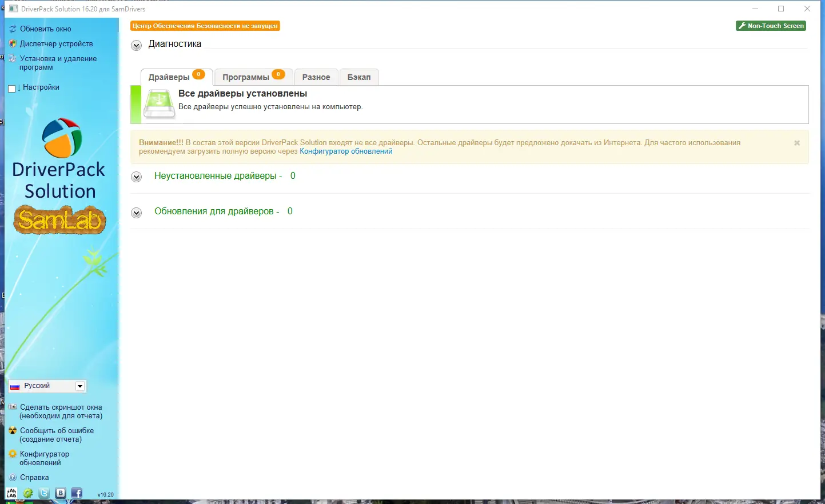This screenshot has height=504, width=825.
Task: Click the SamLab black-and-white icon at the bottom
Action: (11, 493)
